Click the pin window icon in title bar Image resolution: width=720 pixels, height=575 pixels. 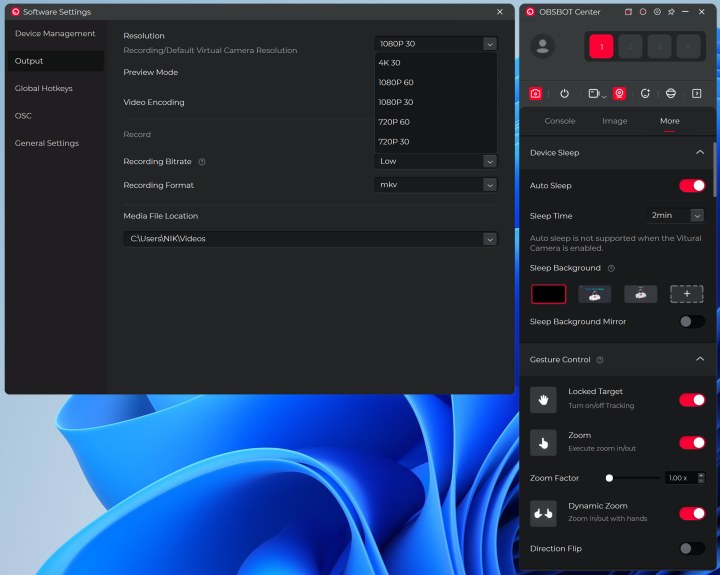[671, 12]
